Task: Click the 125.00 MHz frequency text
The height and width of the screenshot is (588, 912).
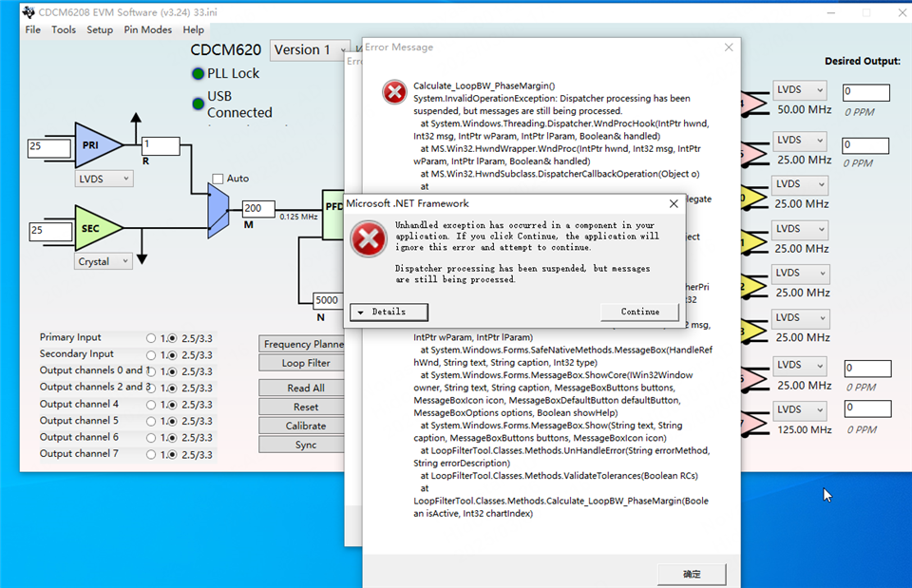Action: [x=805, y=429]
